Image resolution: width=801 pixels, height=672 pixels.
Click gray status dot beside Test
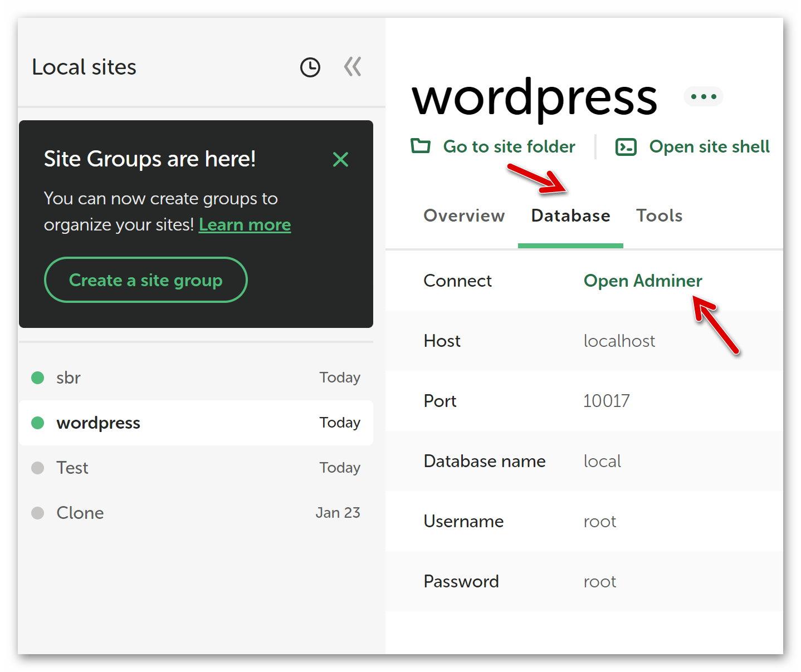point(38,468)
